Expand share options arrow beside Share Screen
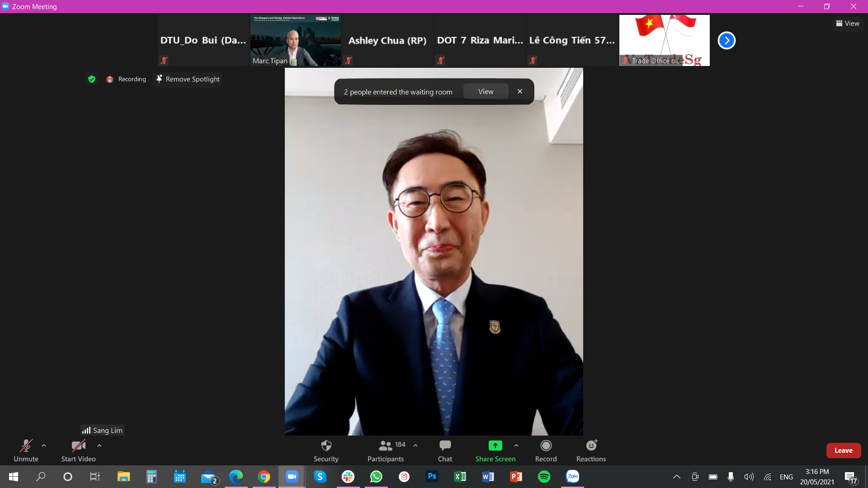This screenshot has width=868, height=488. click(516, 446)
